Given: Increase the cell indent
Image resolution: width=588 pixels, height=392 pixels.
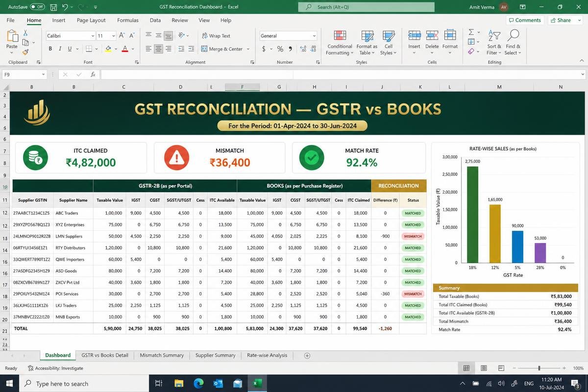Looking at the screenshot, I should tap(191, 49).
